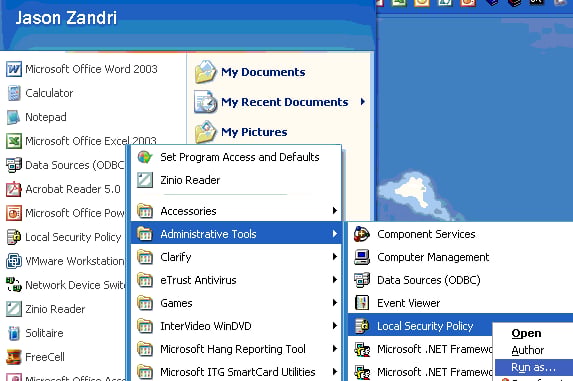Click the Event Viewer icon
The image size is (573, 381).
[362, 303]
